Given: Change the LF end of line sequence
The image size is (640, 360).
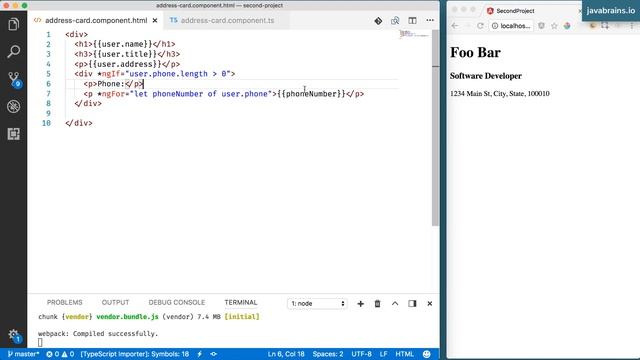Looking at the screenshot, I should coord(383,354).
